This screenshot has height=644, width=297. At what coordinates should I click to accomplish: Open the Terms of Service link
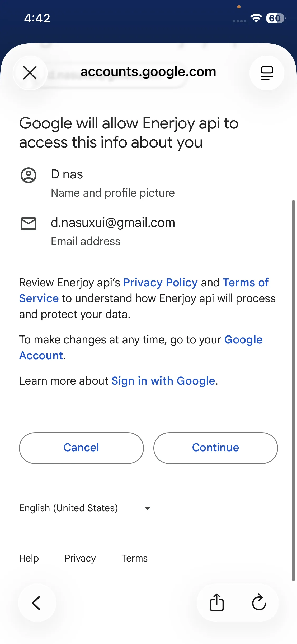(x=246, y=283)
